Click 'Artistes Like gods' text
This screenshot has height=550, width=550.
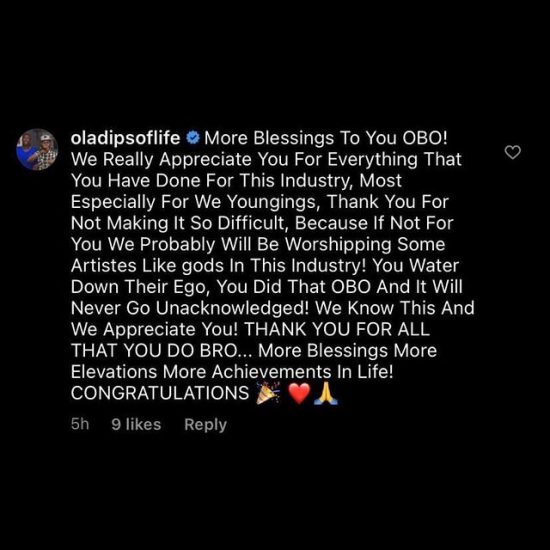coord(147,266)
